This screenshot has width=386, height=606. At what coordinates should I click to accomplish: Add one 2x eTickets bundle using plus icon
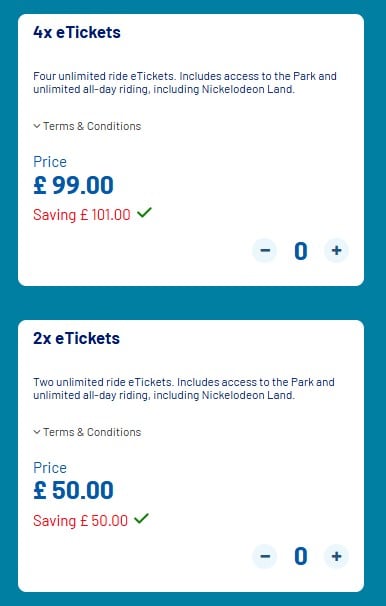click(x=337, y=556)
